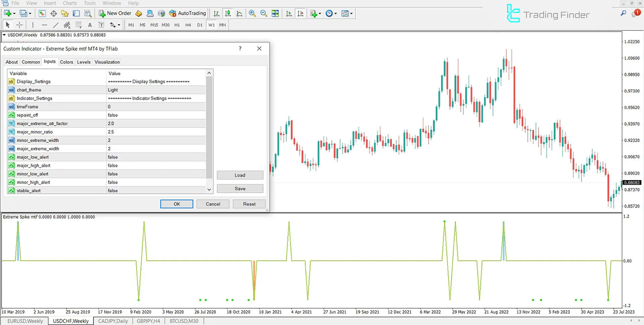Tile chart windows
Viewport: 644px width, 325px height.
click(x=275, y=13)
